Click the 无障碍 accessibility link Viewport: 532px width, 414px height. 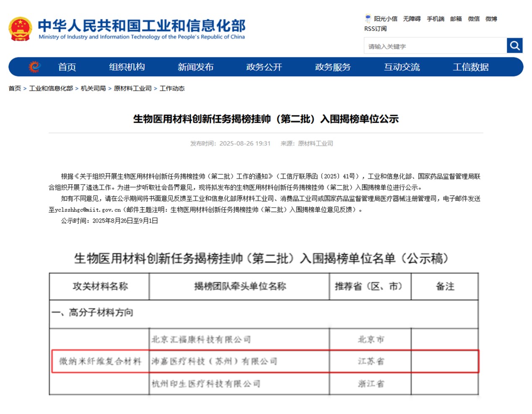[x=412, y=19]
